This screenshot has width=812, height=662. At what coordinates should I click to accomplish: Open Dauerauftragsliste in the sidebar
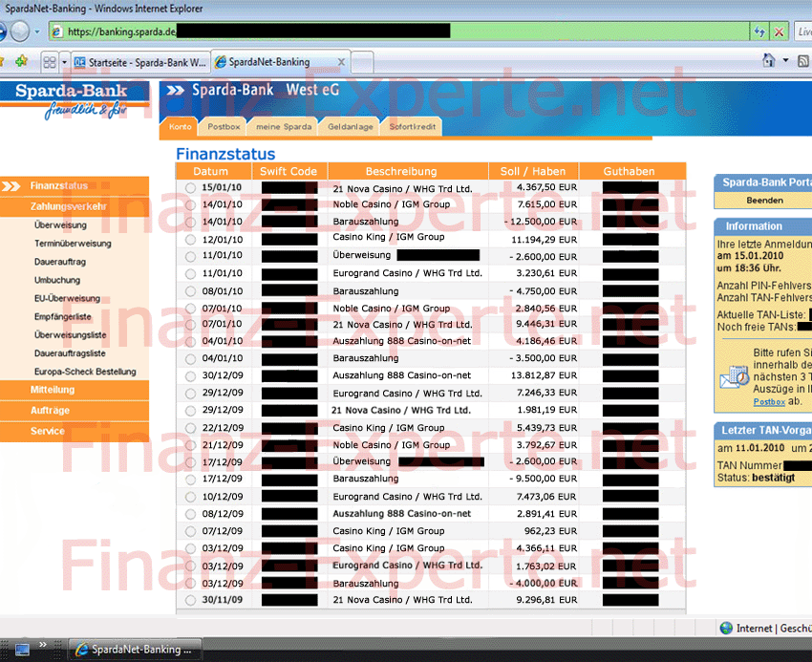(70, 353)
